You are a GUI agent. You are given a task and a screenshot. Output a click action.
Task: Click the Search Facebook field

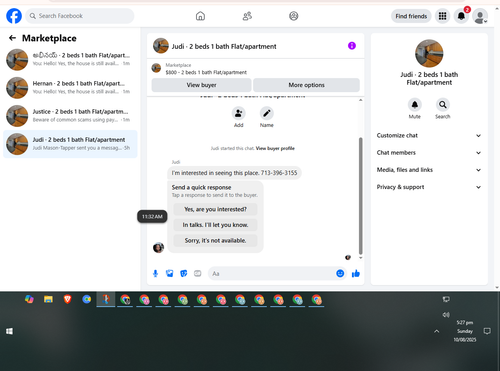tap(80, 16)
